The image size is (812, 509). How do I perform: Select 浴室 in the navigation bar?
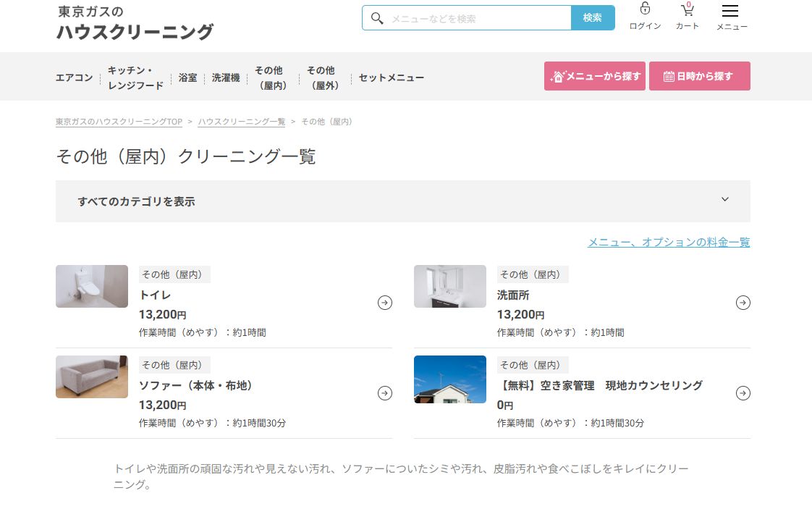tap(187, 77)
